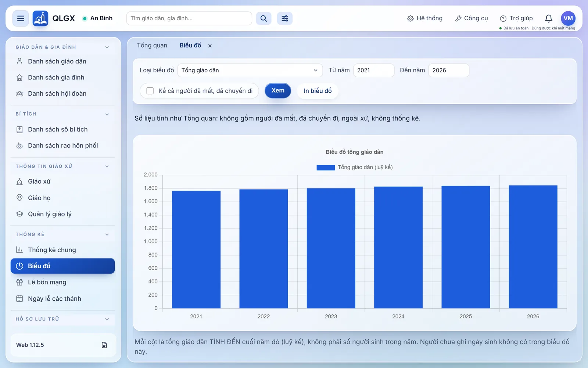The image size is (588, 368).
Task: Open Danh sách giáo dân
Action: point(63,61)
